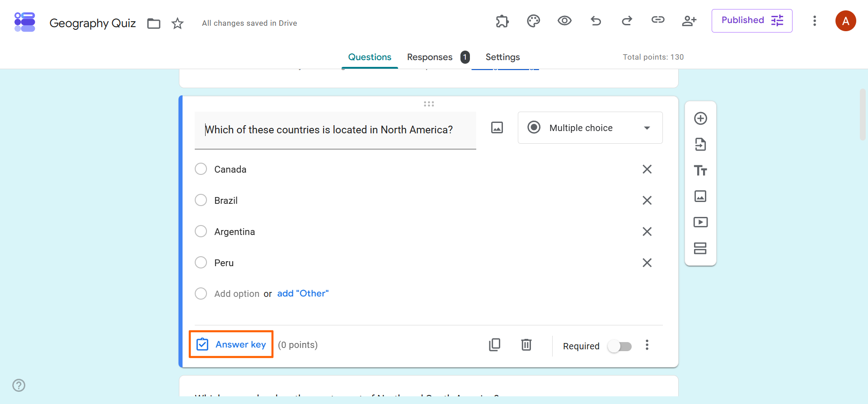Select the Canada radio option

201,169
